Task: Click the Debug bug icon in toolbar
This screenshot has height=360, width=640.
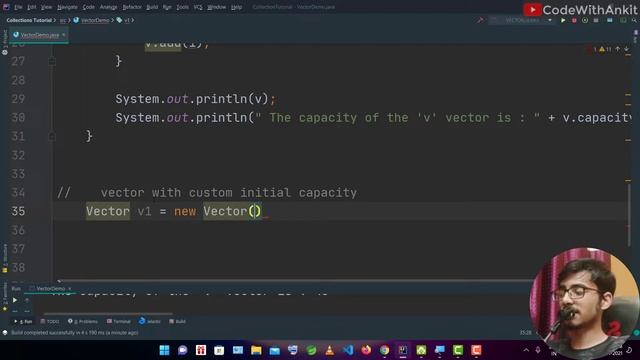Action: [x=574, y=20]
